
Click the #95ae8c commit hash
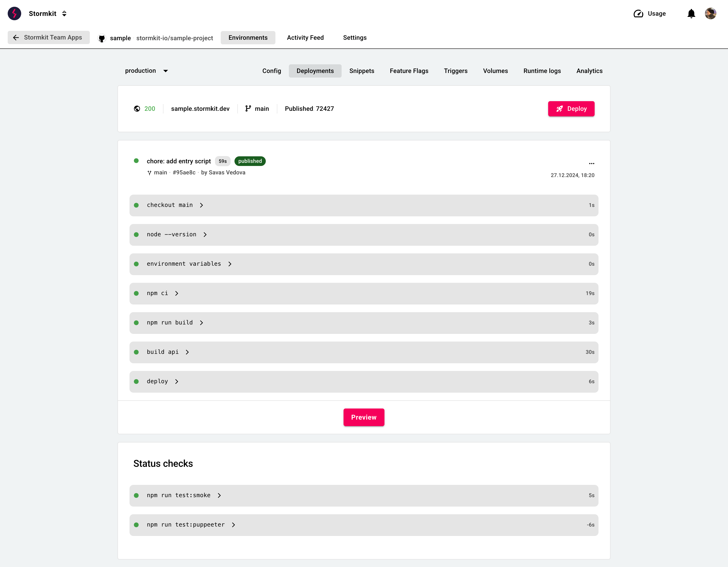[184, 172]
